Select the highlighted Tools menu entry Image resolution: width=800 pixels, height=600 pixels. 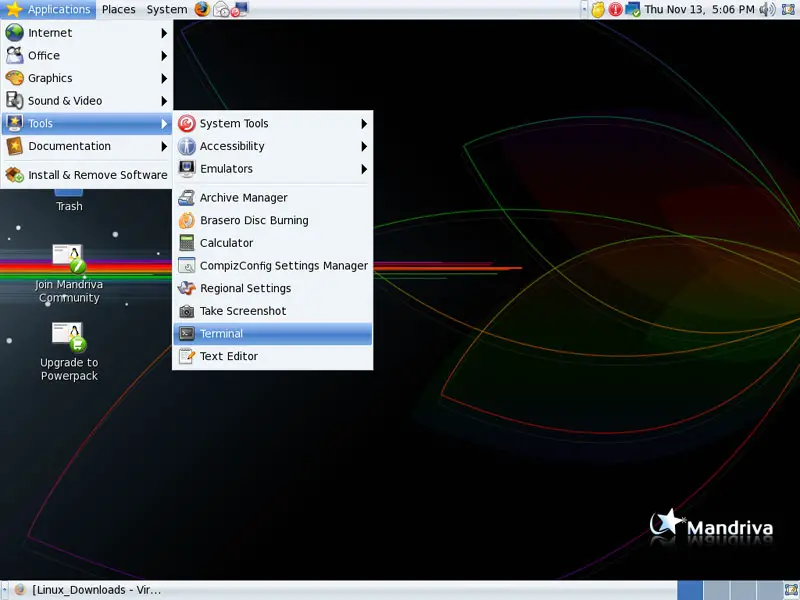click(x=87, y=123)
